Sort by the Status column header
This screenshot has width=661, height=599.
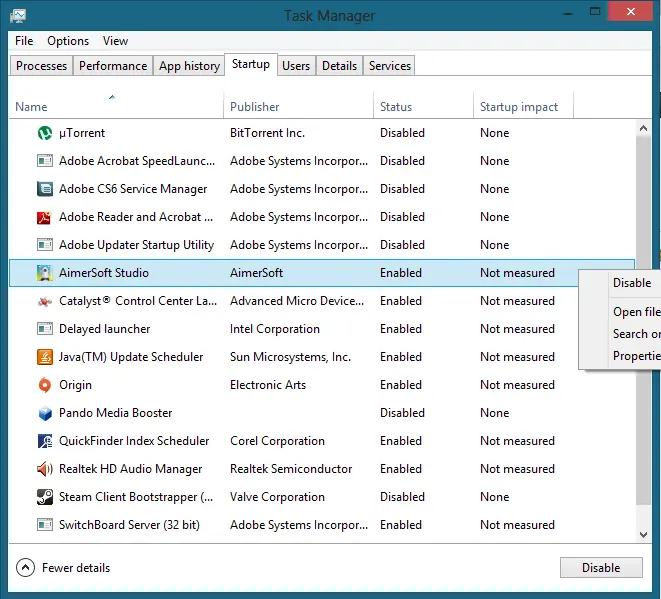423,105
